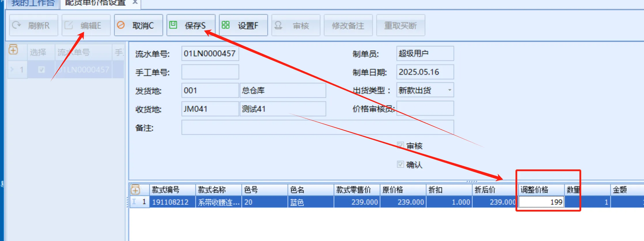This screenshot has height=241, width=644.
Task: Select the 配货单价格设置 tab
Action: (x=95, y=3)
